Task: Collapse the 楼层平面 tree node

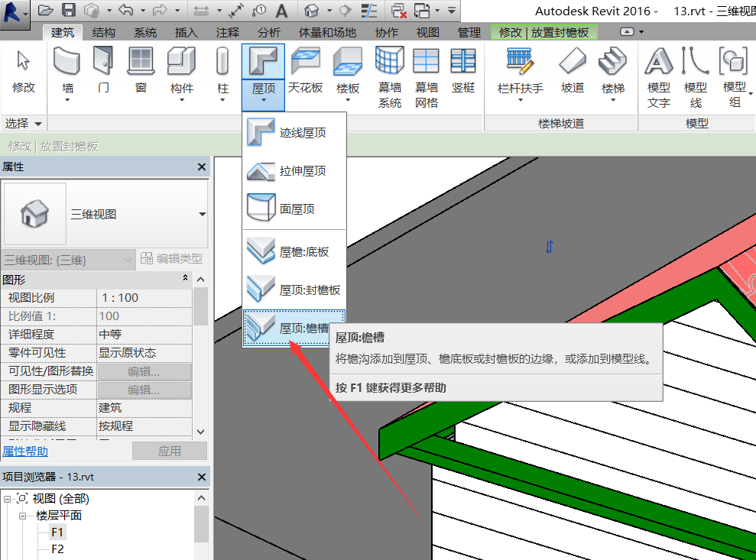Action: [24, 516]
